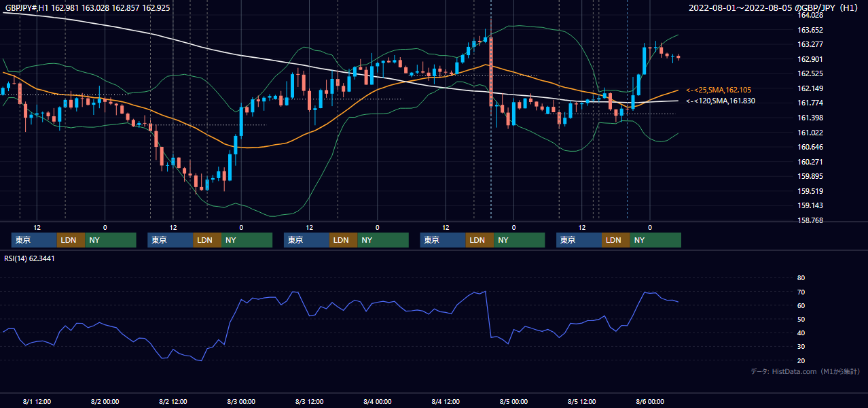Click price axis value 159.143
This screenshot has width=868, height=408.
coord(810,206)
